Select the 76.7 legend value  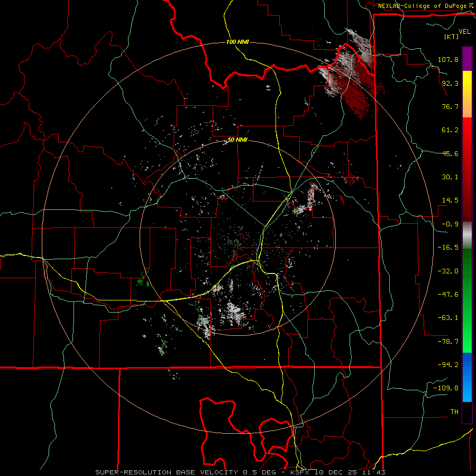point(450,106)
